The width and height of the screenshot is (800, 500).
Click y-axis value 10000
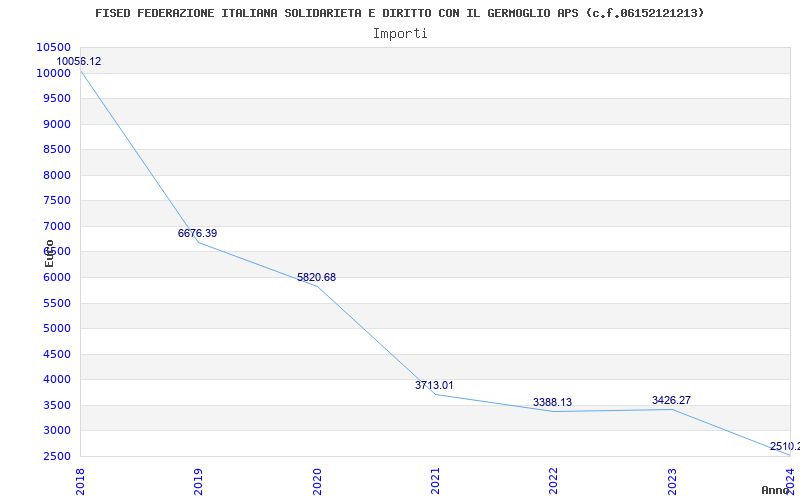click(54, 73)
